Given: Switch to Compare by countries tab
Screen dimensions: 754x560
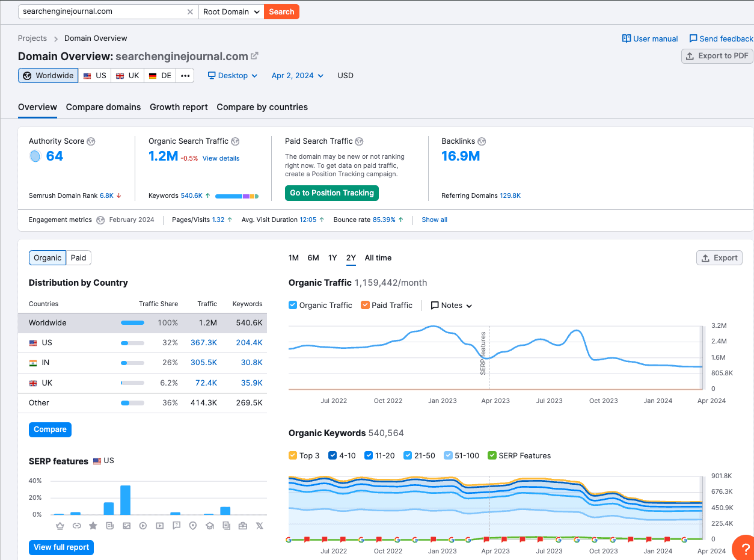Looking at the screenshot, I should (x=262, y=107).
